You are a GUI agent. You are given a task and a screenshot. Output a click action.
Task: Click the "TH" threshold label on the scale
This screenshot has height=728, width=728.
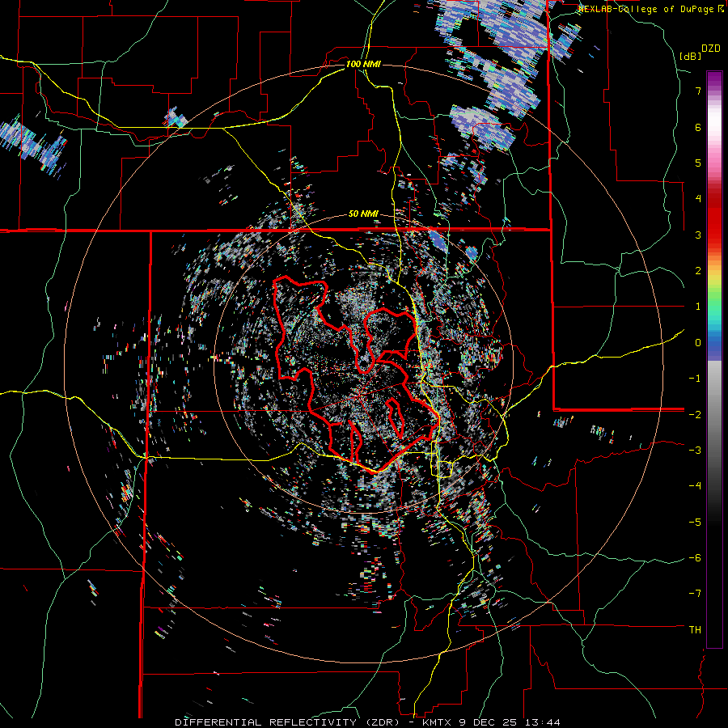pyautogui.click(x=695, y=630)
